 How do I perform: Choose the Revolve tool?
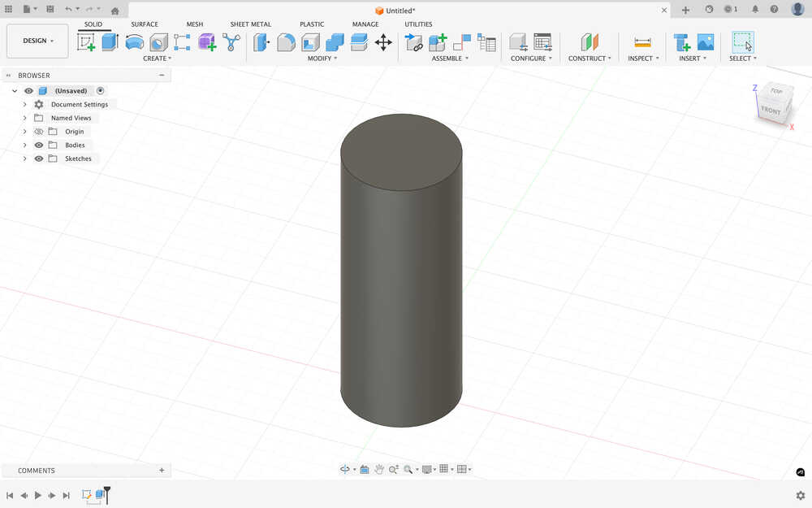pos(135,42)
